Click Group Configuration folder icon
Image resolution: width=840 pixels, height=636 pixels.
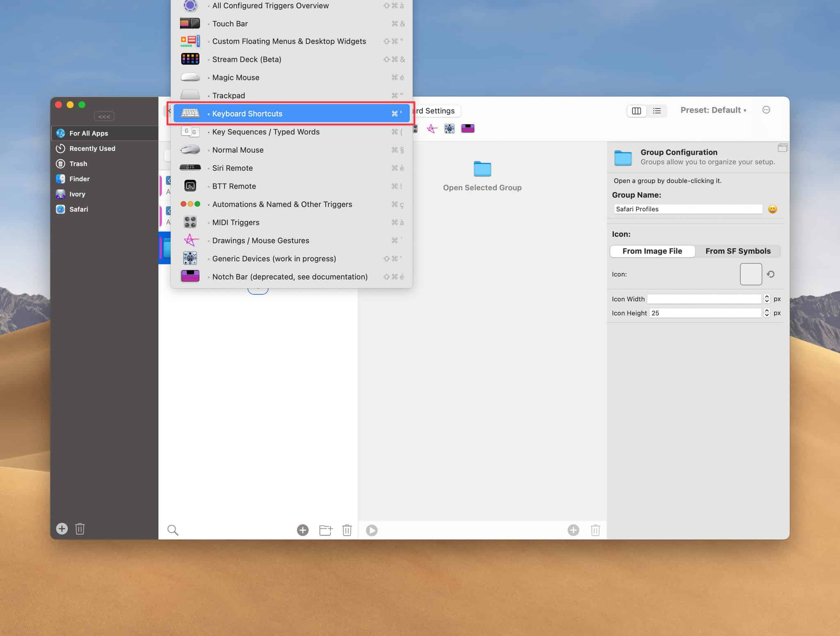[623, 158]
